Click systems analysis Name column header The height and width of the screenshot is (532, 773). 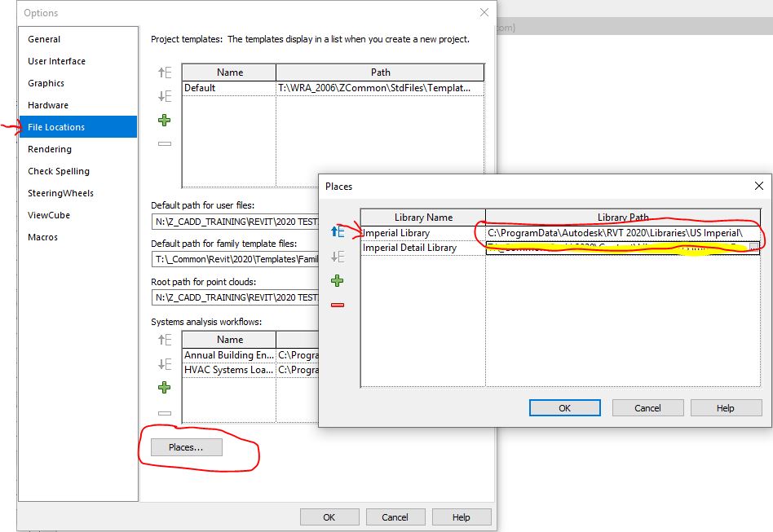[229, 340]
